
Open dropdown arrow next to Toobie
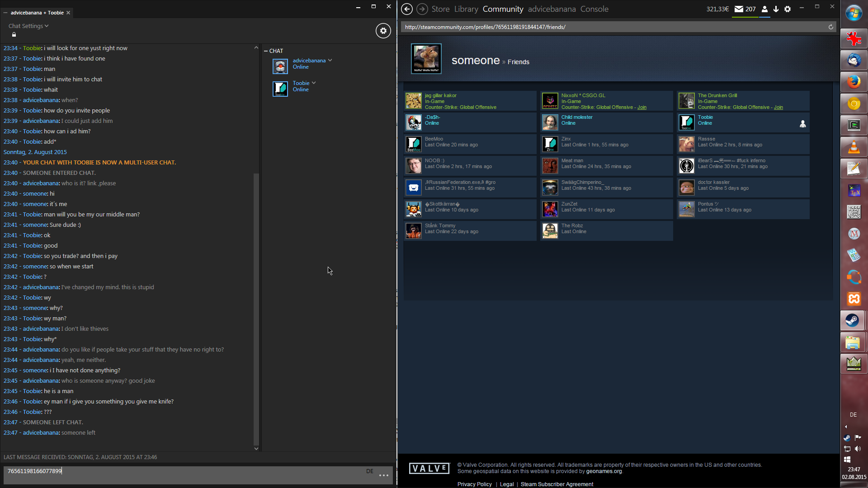point(314,83)
